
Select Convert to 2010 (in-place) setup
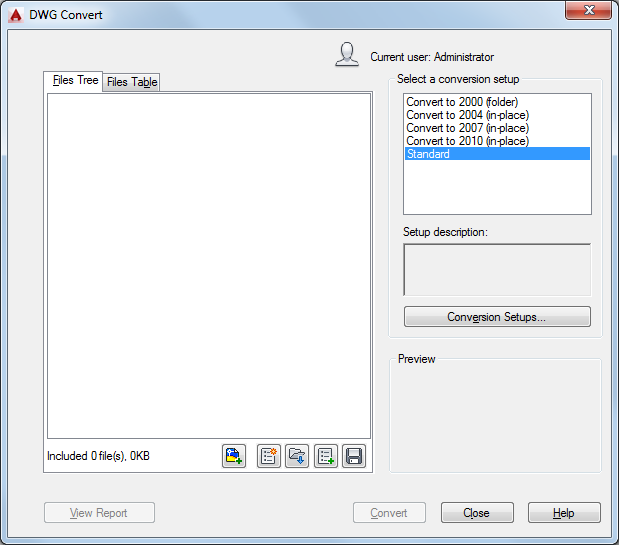coord(497,141)
